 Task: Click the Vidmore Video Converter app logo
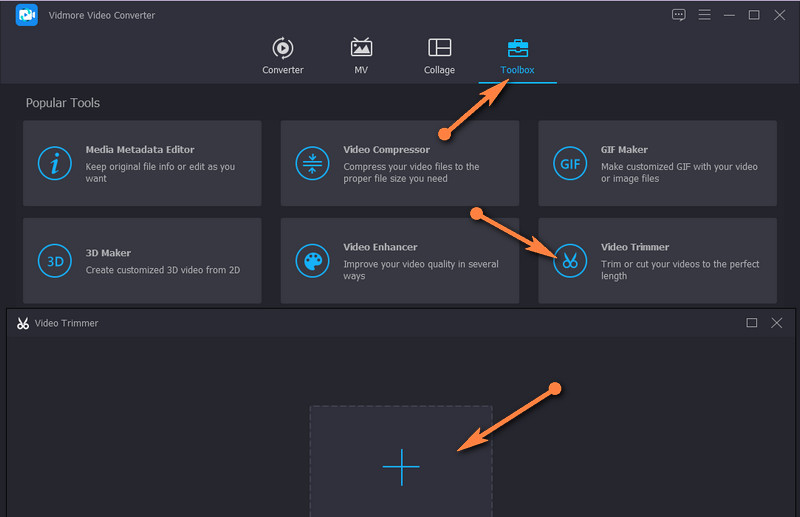pos(27,15)
